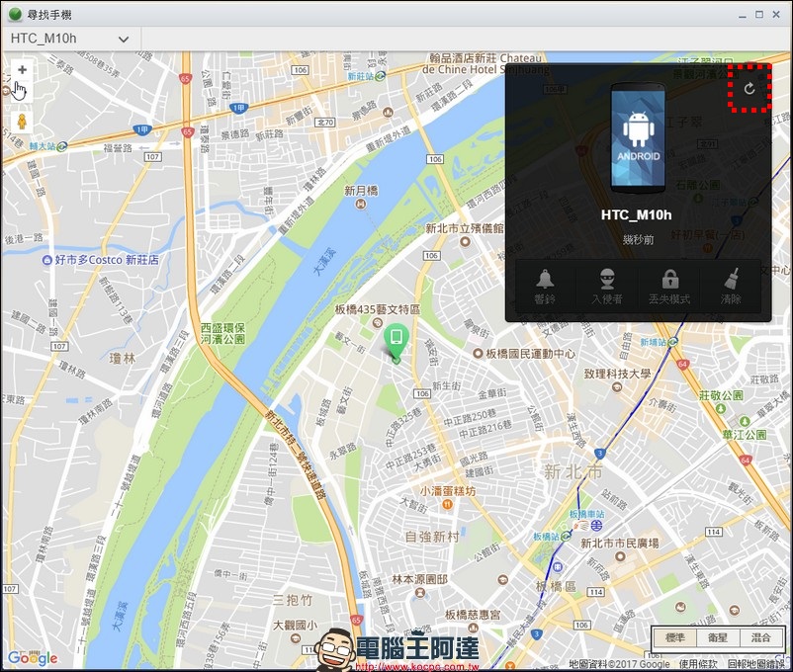Select 輔大站 metro station icon
This screenshot has width=793, height=672.
pos(61,146)
